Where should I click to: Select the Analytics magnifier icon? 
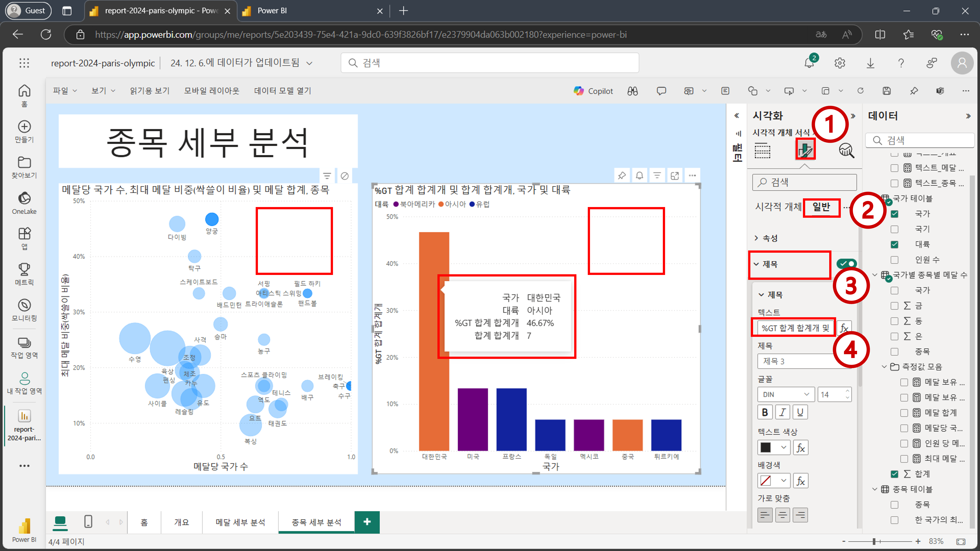coord(846,150)
